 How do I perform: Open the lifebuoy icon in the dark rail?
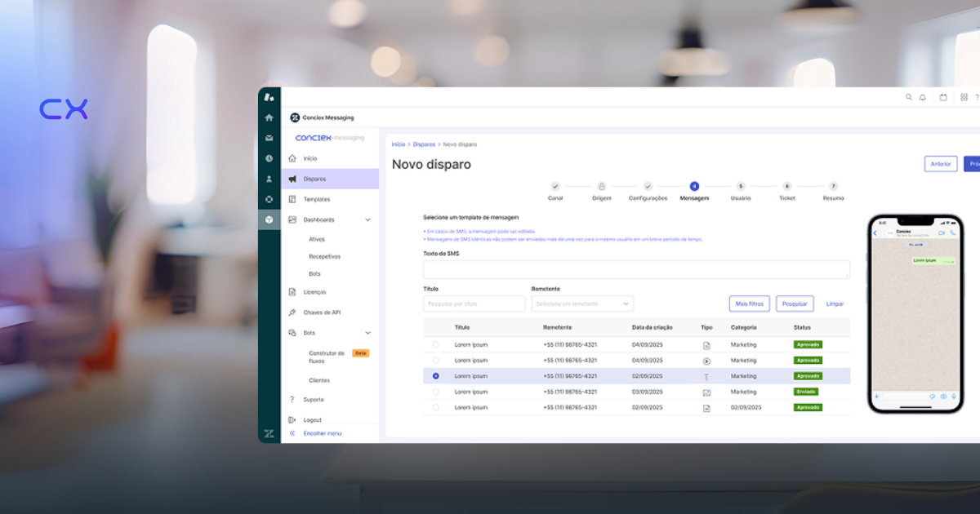tap(269, 199)
